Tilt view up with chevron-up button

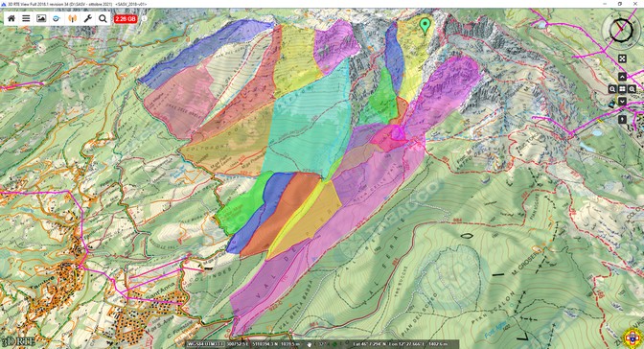click(x=622, y=77)
